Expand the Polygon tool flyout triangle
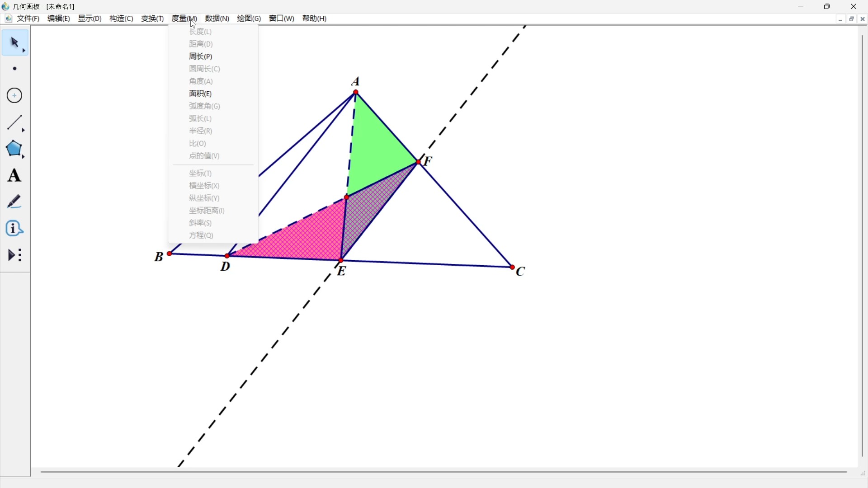 coord(24,157)
